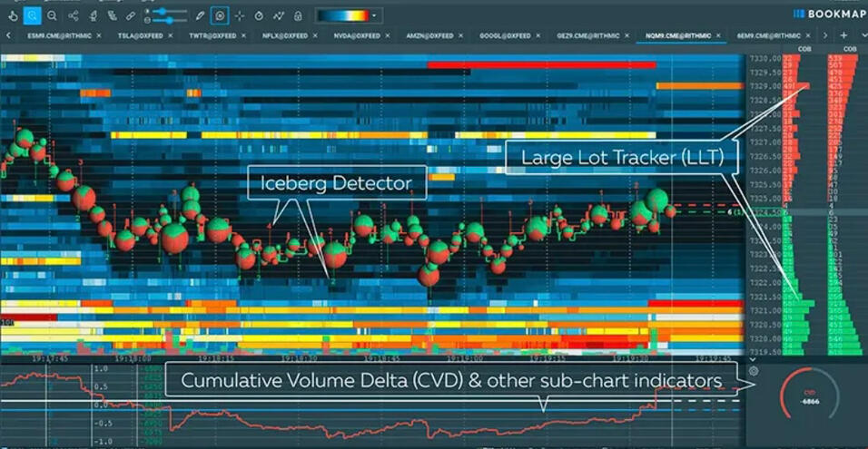Open sub-chart settings gear icon
Viewport: 868px width, 449px height.
[755, 370]
